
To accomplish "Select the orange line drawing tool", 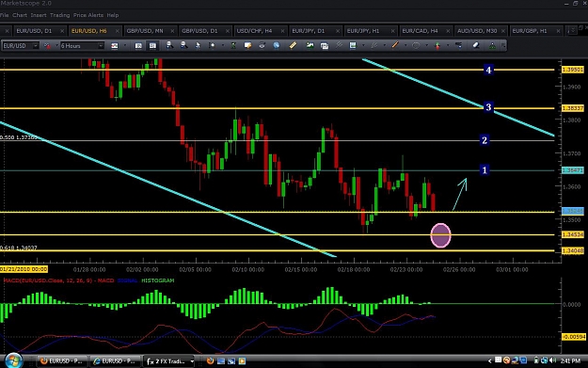I will tap(395, 45).
